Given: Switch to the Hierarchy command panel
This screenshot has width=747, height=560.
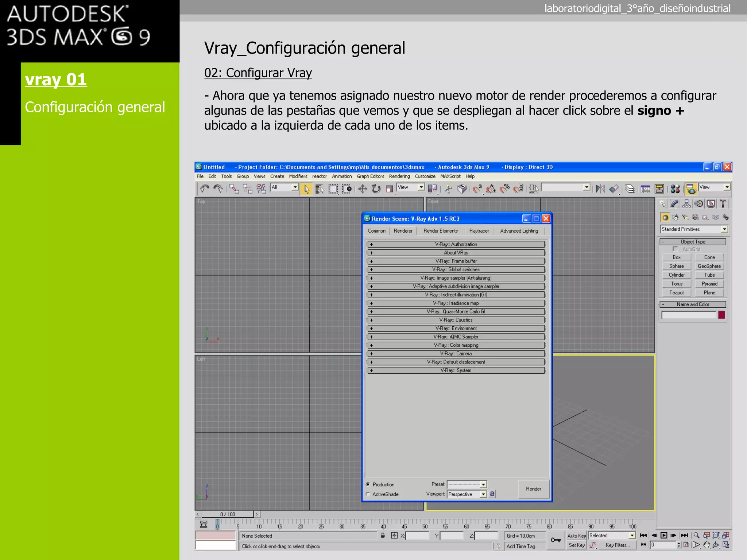Looking at the screenshot, I should (687, 204).
